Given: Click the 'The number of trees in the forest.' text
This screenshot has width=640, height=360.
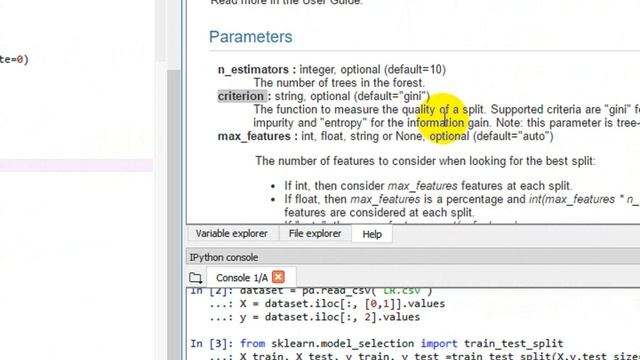Looking at the screenshot, I should coord(339,83).
